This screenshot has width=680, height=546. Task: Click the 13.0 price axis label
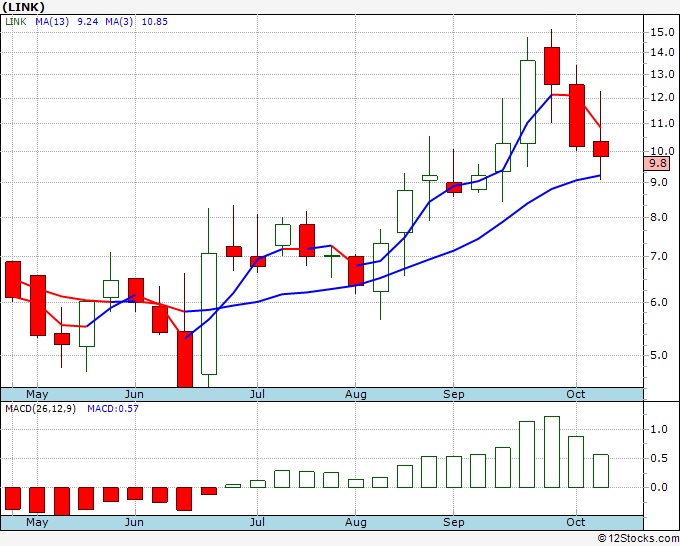662,75
